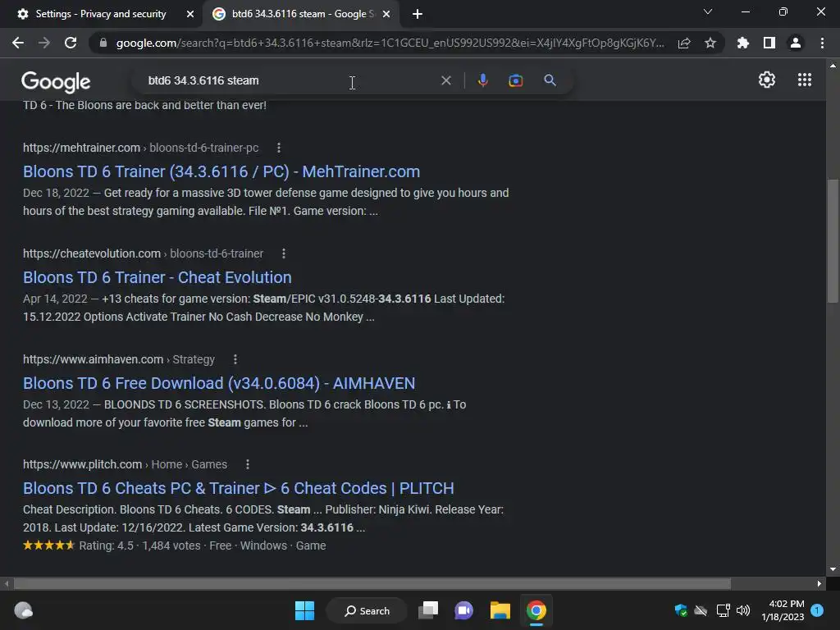The width and height of the screenshot is (840, 630).
Task: Bookmark this tab with the star icon
Action: pyautogui.click(x=710, y=43)
